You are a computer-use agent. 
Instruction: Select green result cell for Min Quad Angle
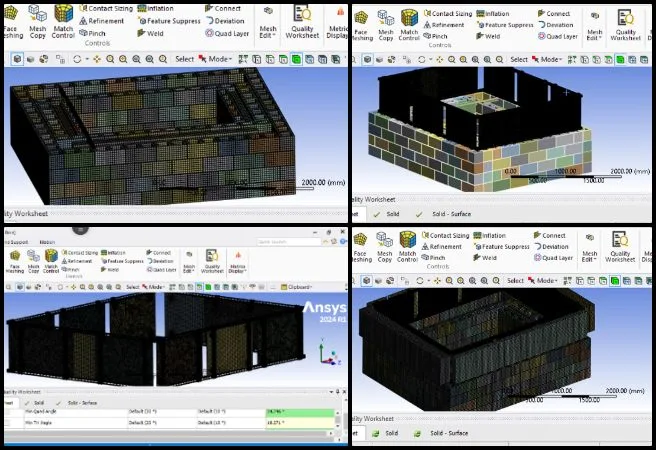click(x=300, y=412)
